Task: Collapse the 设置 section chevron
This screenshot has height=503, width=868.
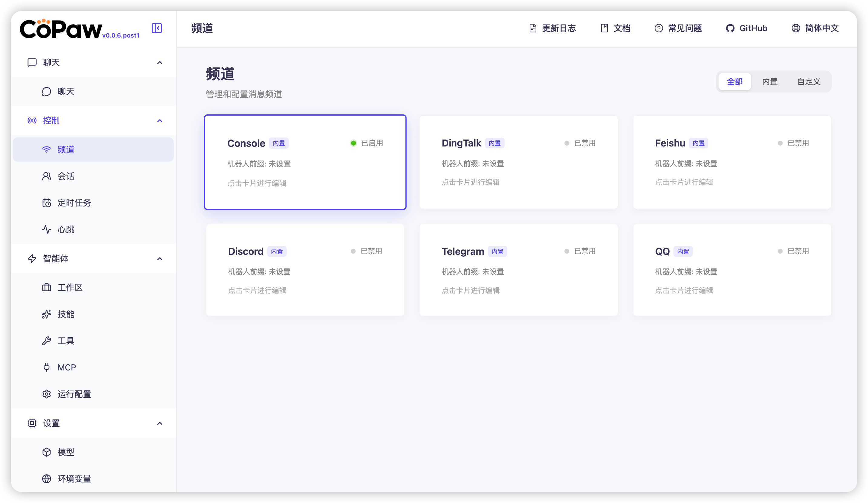Action: click(159, 423)
